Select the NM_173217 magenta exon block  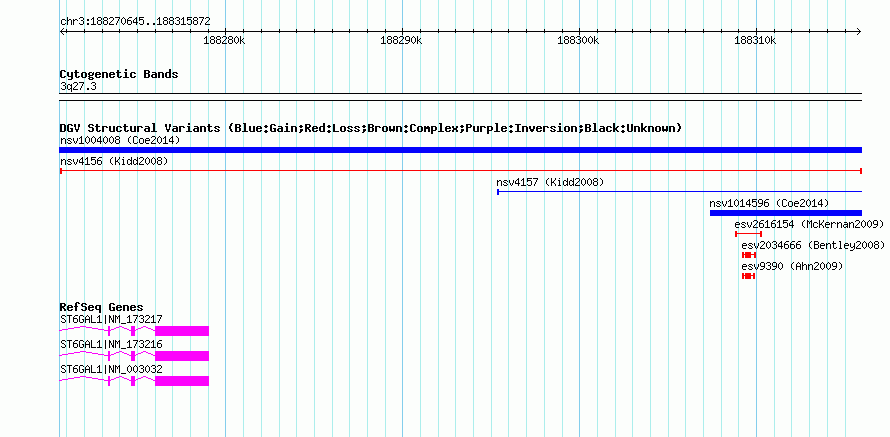(x=182, y=331)
